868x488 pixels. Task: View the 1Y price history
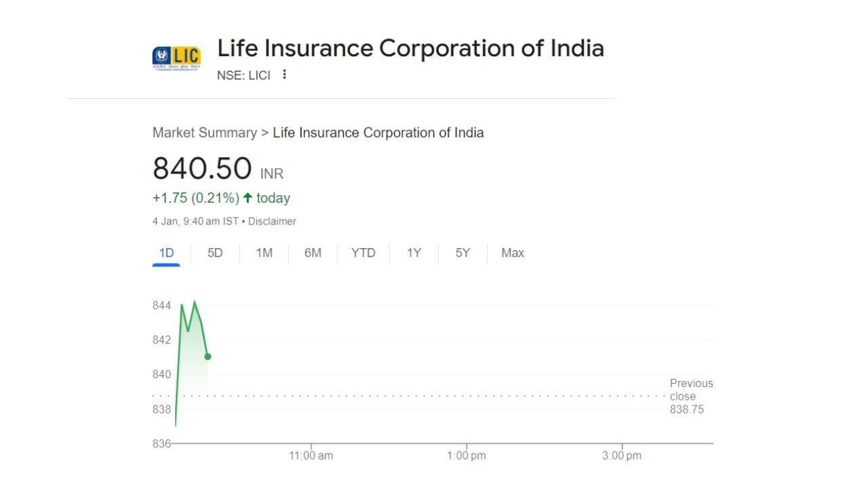[414, 253]
